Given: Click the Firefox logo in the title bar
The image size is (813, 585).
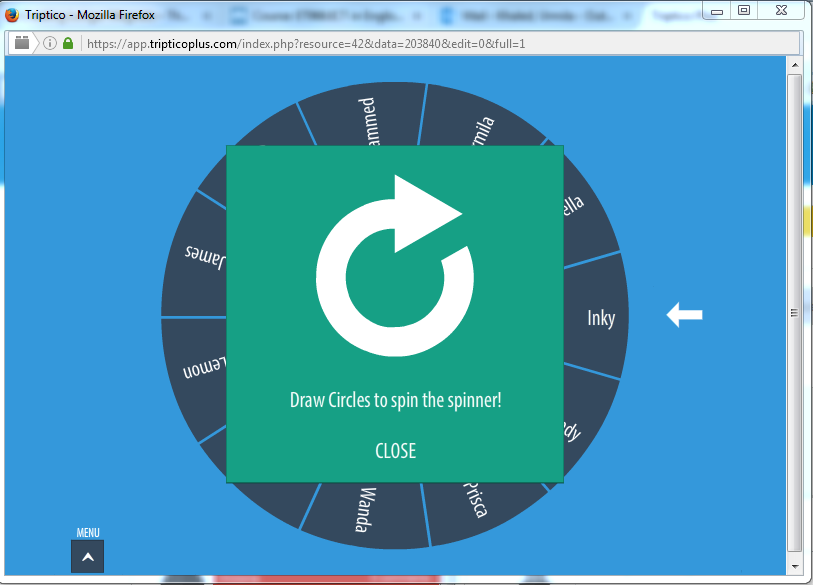Looking at the screenshot, I should point(12,14).
